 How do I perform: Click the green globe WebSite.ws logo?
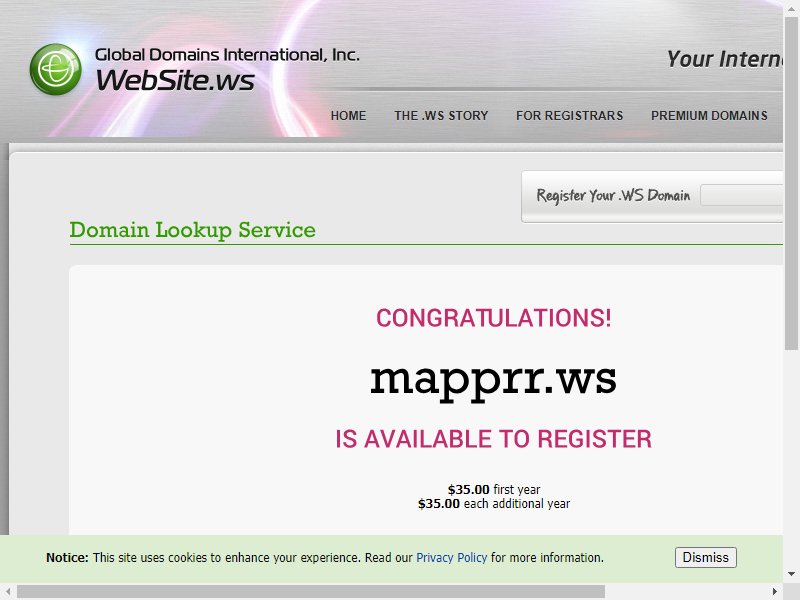(x=56, y=69)
